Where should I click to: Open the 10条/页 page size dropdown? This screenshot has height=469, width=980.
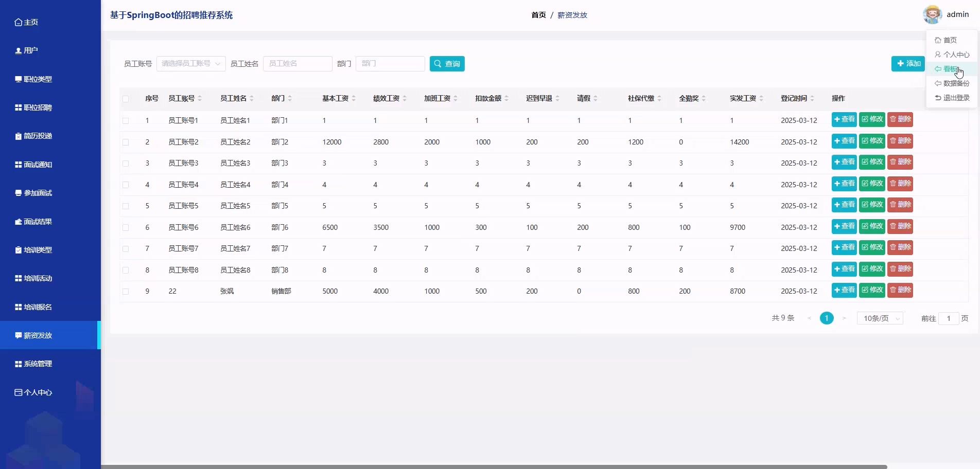(880, 318)
